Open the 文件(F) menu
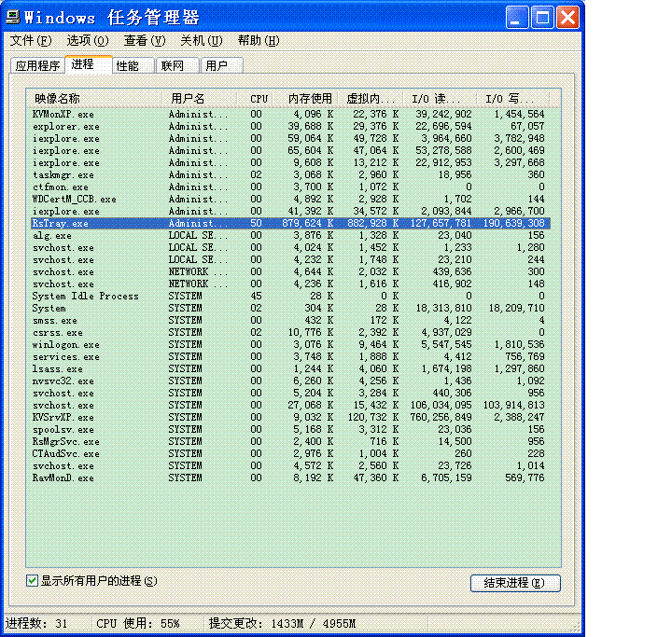This screenshot has height=637, width=672. point(31,41)
